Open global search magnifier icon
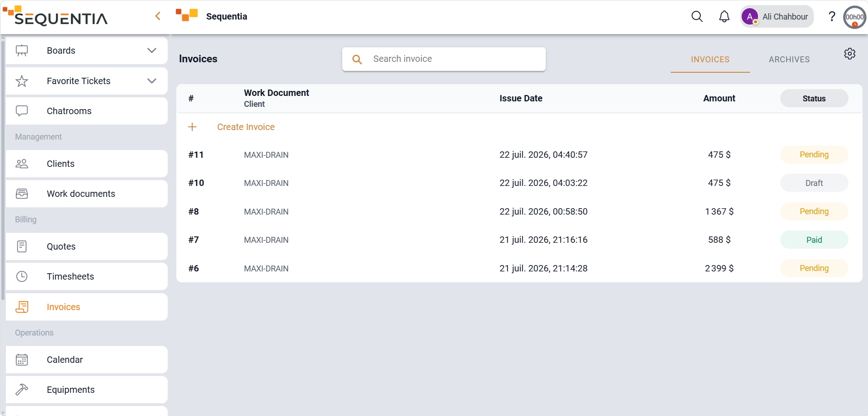Screen dimensions: 868x416 (697, 17)
